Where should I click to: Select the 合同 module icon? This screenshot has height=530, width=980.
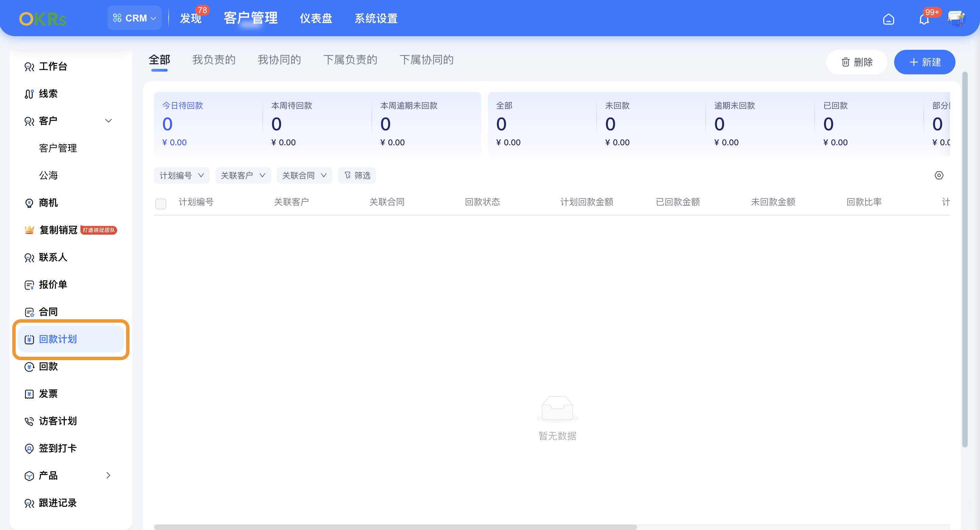click(x=29, y=312)
